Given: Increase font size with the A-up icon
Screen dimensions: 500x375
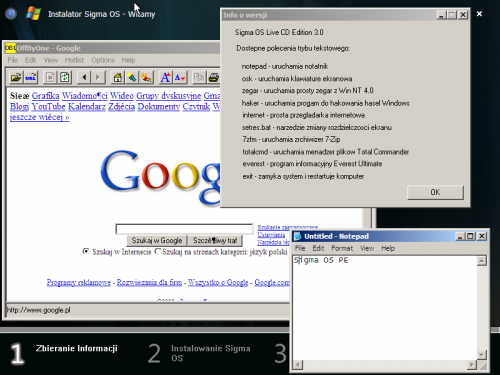Looking at the screenshot, I should coord(165,77).
